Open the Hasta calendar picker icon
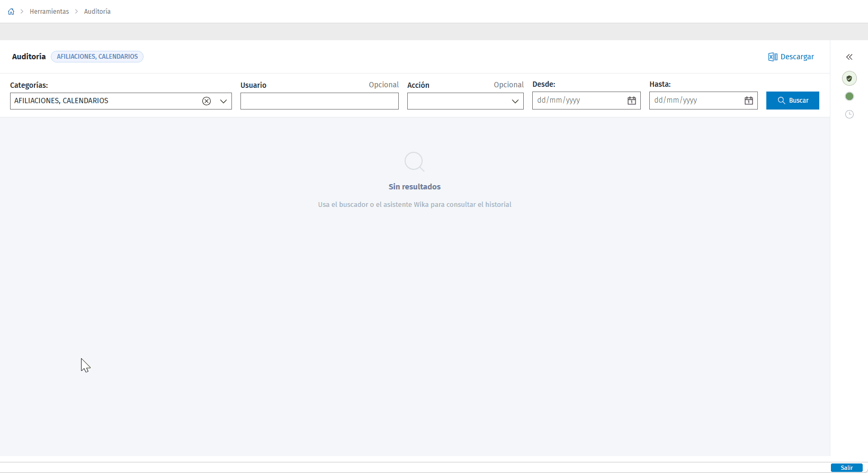 tap(749, 101)
